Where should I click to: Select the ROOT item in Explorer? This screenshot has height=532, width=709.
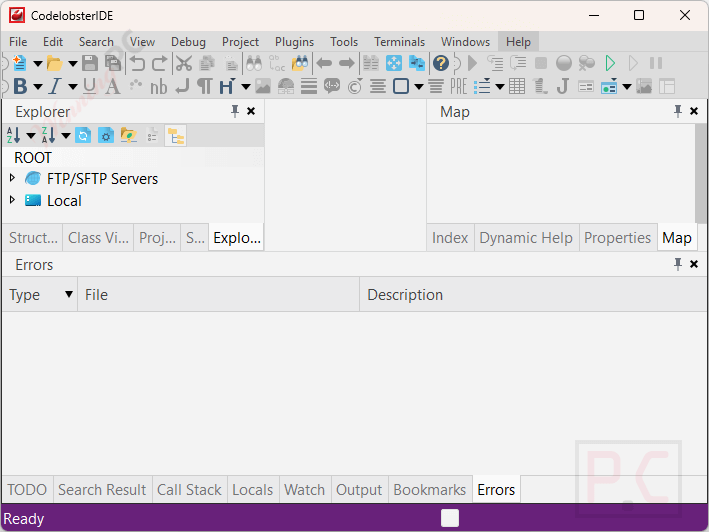point(33,158)
